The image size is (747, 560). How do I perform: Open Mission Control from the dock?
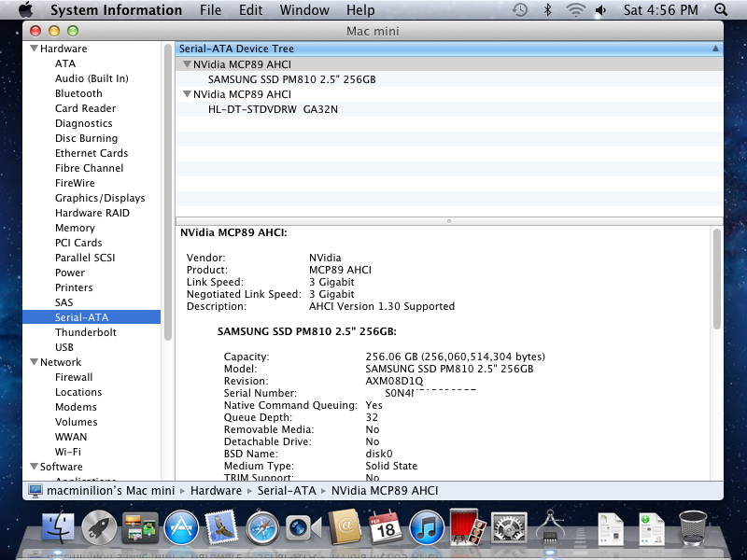click(140, 527)
